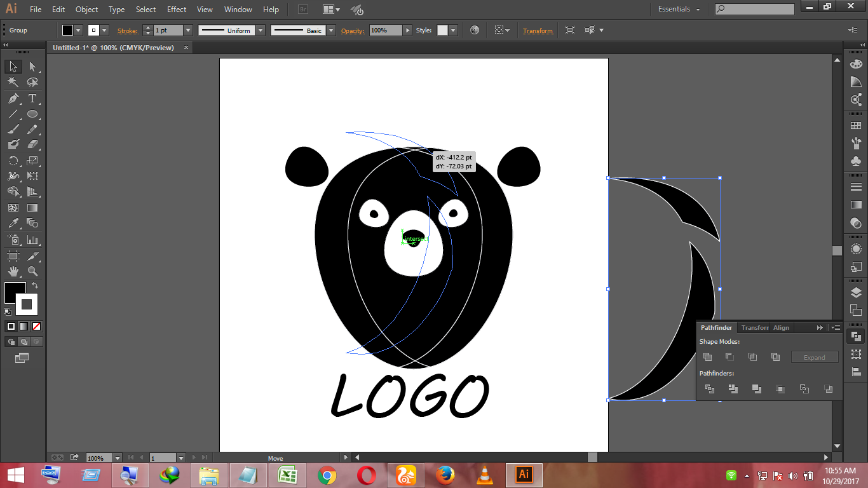Select the Zoom magnifier tool
Image resolution: width=868 pixels, height=488 pixels.
click(x=32, y=271)
